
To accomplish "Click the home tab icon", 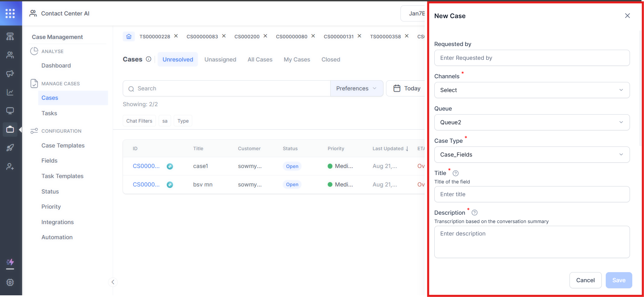I will (129, 36).
